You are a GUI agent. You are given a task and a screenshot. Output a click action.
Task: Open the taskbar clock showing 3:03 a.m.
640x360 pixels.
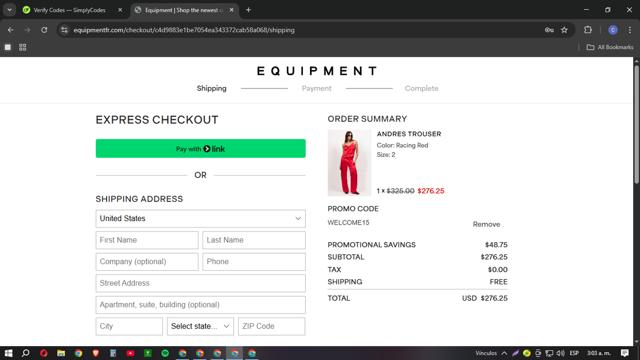[598, 353]
